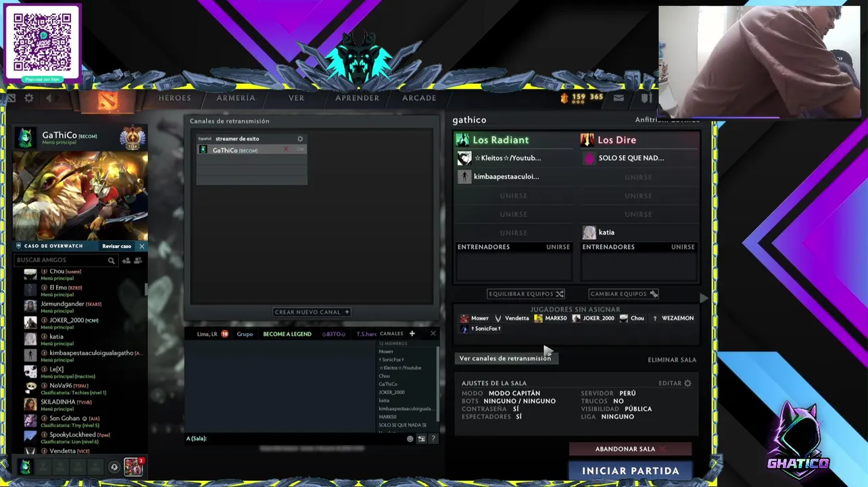
Task: Switch to BECOME A LEGEND chat tab
Action: pyautogui.click(x=287, y=334)
